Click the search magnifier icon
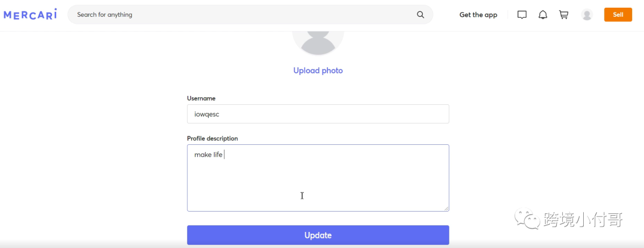 pos(420,15)
